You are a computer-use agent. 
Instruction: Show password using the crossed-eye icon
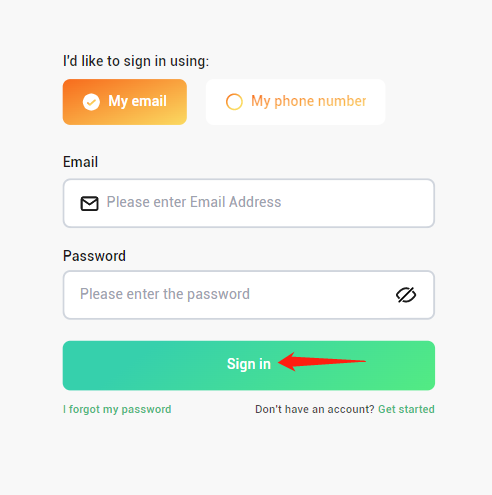tap(406, 295)
